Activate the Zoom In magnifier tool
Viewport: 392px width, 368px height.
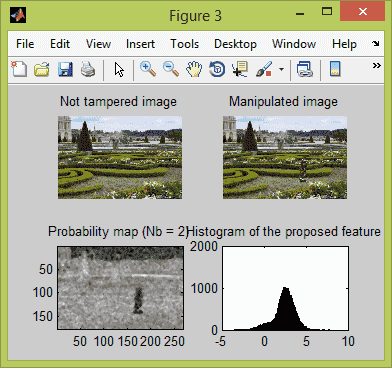tap(148, 69)
